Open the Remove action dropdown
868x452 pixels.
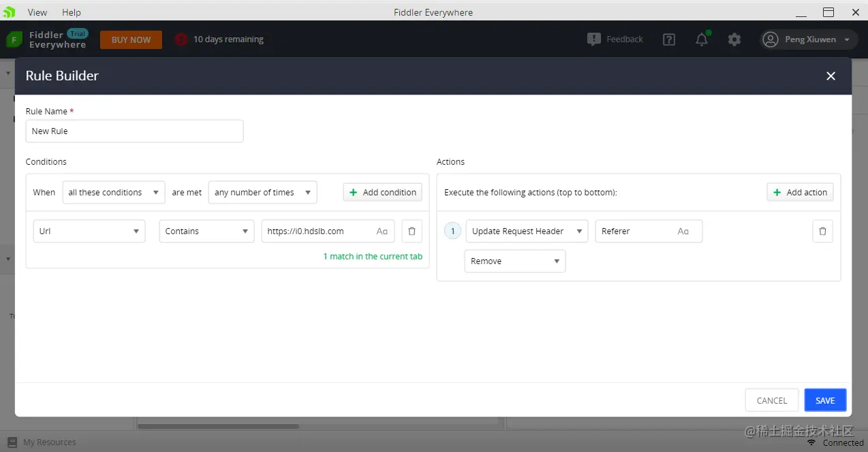pyautogui.click(x=515, y=261)
